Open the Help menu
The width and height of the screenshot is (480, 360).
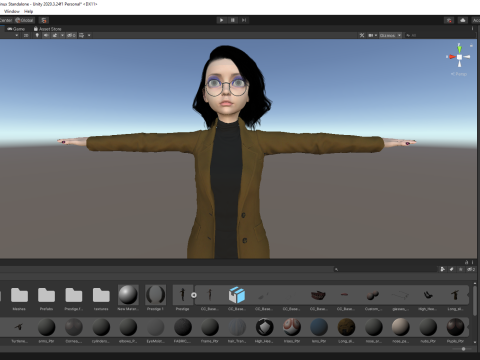tap(29, 11)
